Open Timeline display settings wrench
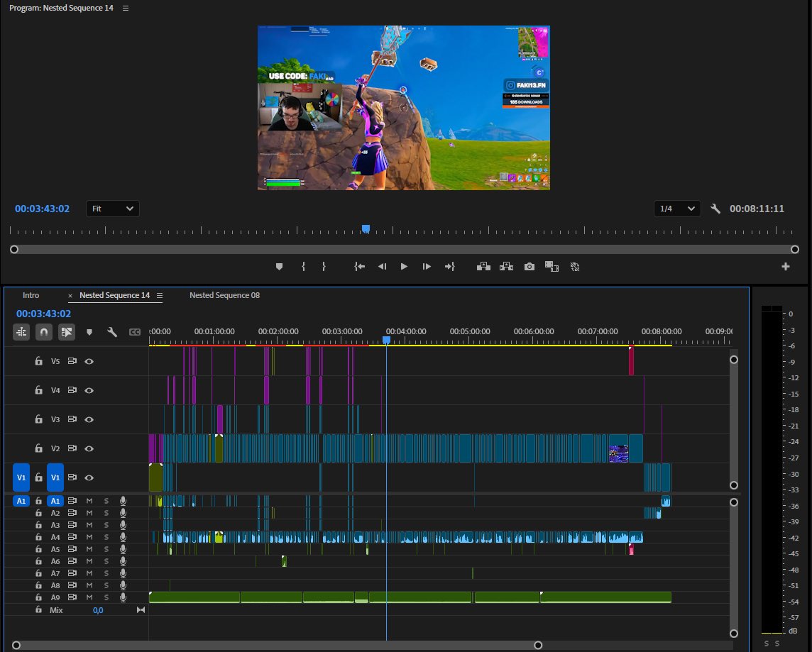Image resolution: width=812 pixels, height=652 pixels. (x=112, y=332)
